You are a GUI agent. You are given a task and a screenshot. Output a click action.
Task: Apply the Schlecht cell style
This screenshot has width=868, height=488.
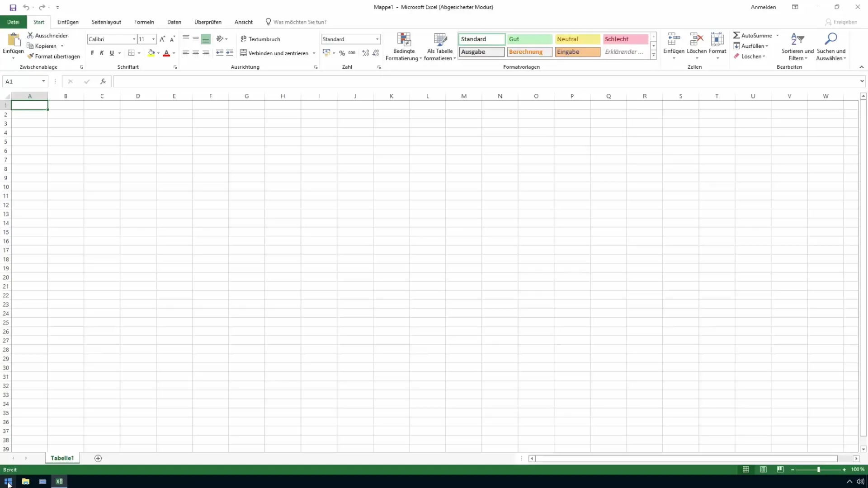625,39
